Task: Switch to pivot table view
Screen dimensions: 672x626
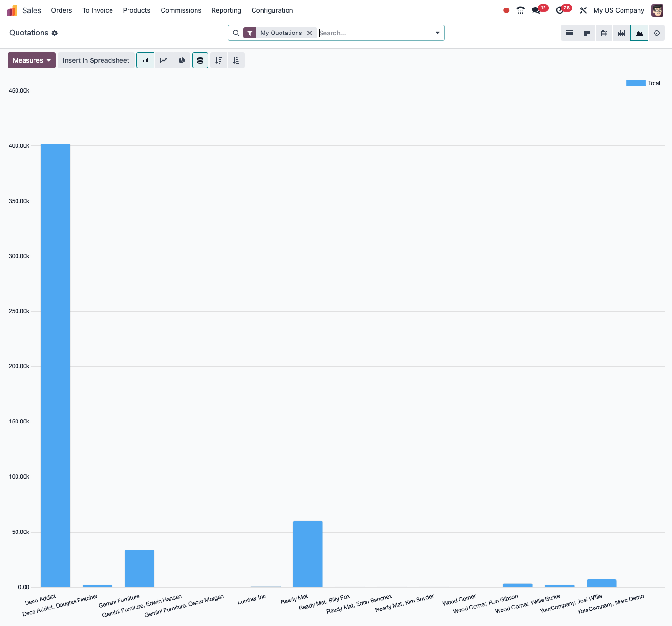Action: [x=622, y=33]
